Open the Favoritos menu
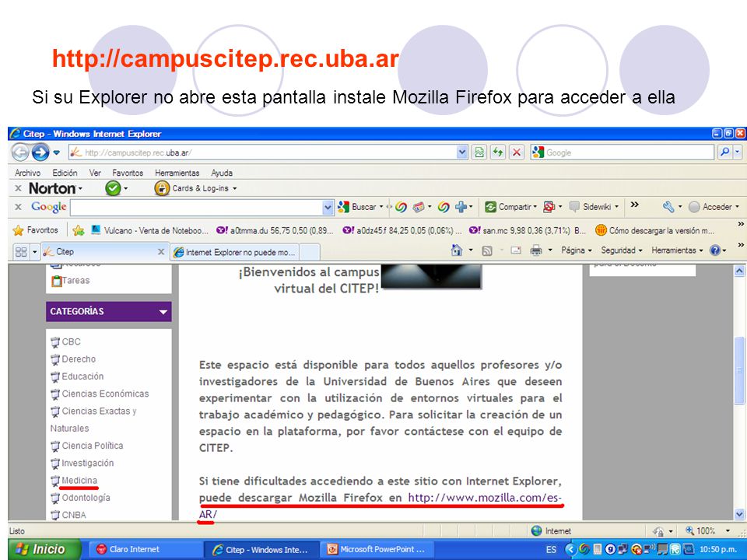This screenshot has width=747, height=560. tap(128, 173)
